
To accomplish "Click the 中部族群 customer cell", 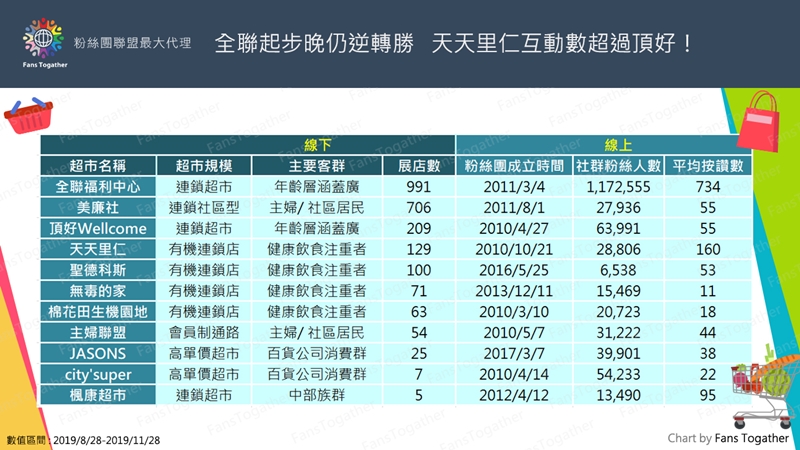I will [317, 395].
